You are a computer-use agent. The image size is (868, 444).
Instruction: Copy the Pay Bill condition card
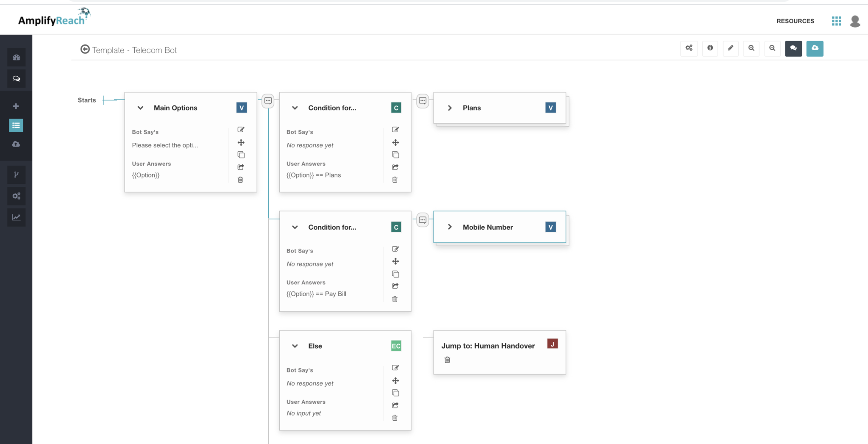[x=395, y=274]
